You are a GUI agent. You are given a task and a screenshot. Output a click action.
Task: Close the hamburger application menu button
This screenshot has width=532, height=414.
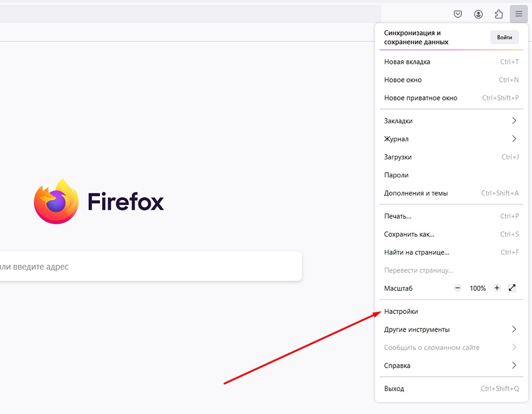click(519, 14)
